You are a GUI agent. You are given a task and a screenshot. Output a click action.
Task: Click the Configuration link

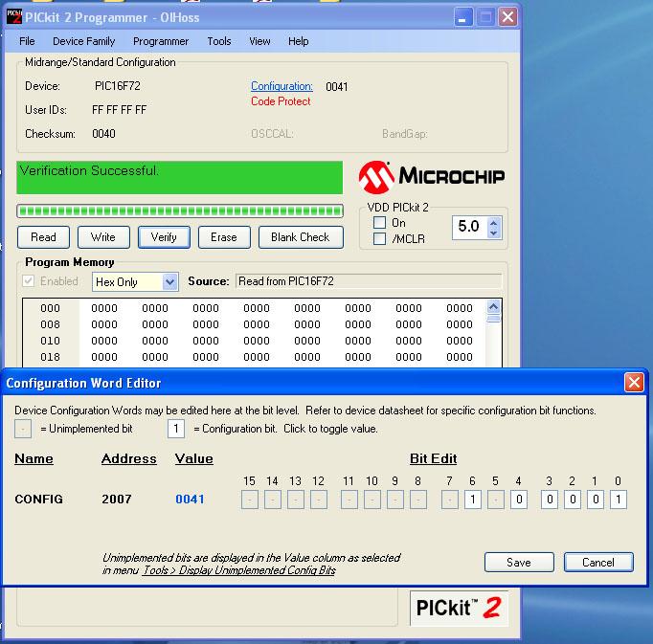point(281,86)
